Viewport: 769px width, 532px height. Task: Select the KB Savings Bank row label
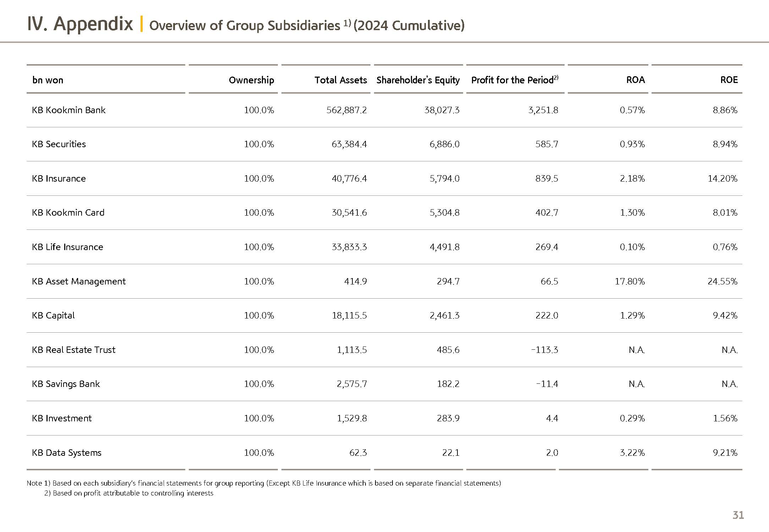[66, 384]
